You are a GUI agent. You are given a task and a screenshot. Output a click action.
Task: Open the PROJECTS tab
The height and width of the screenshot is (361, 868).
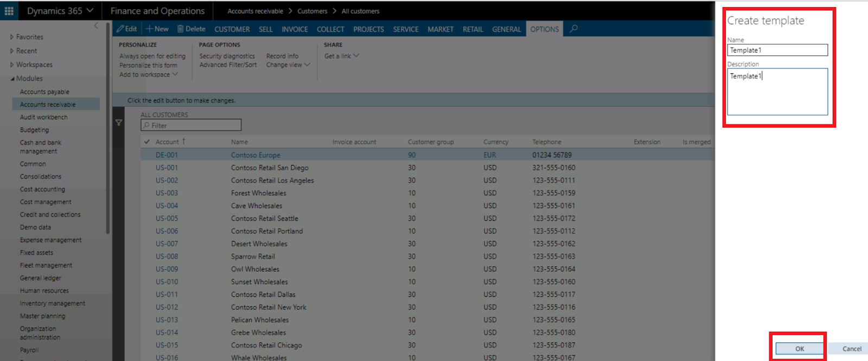(x=368, y=29)
